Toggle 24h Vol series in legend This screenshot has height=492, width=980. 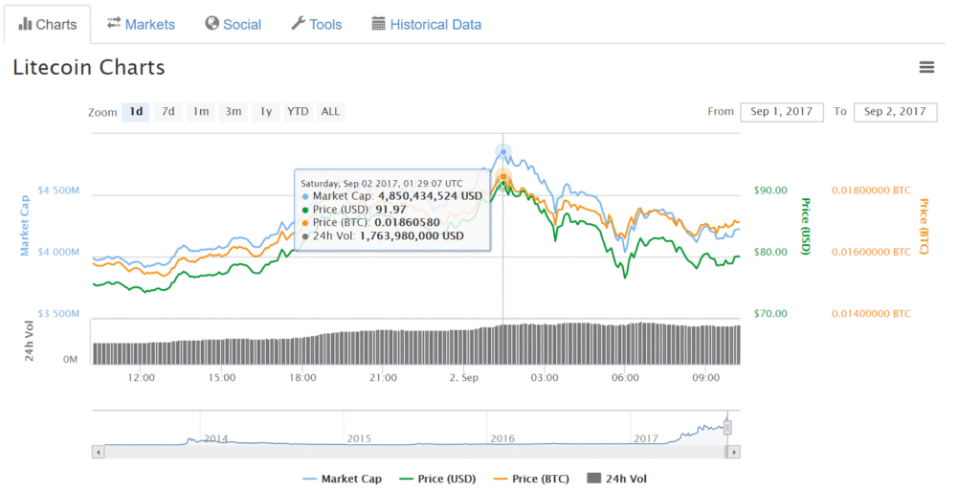[x=617, y=479]
